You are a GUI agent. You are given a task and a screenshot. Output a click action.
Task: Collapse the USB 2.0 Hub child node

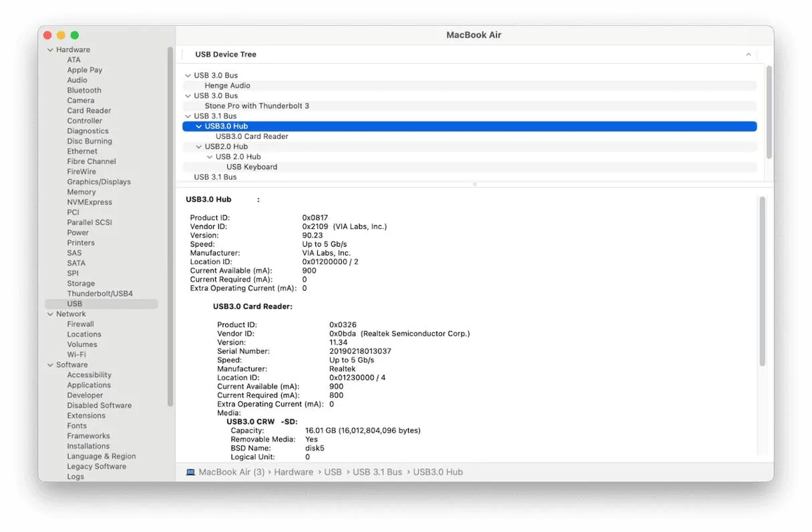coord(210,157)
